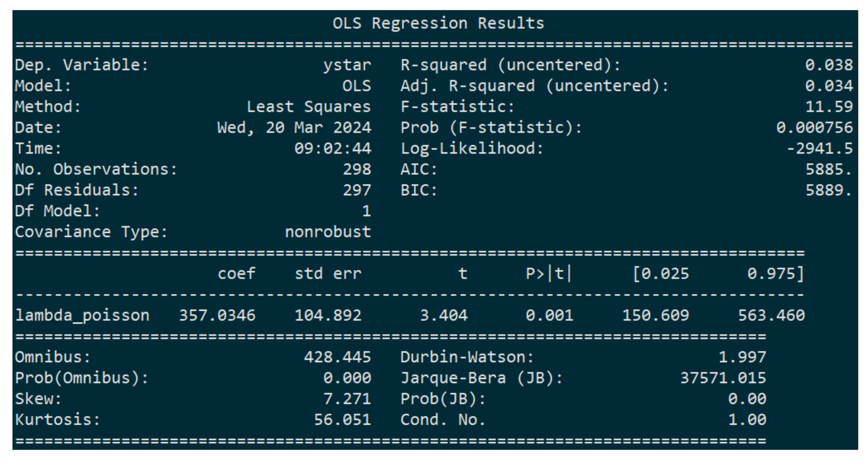This screenshot has width=868, height=462.
Task: Click the OLS Regression Results title
Action: tap(439, 24)
